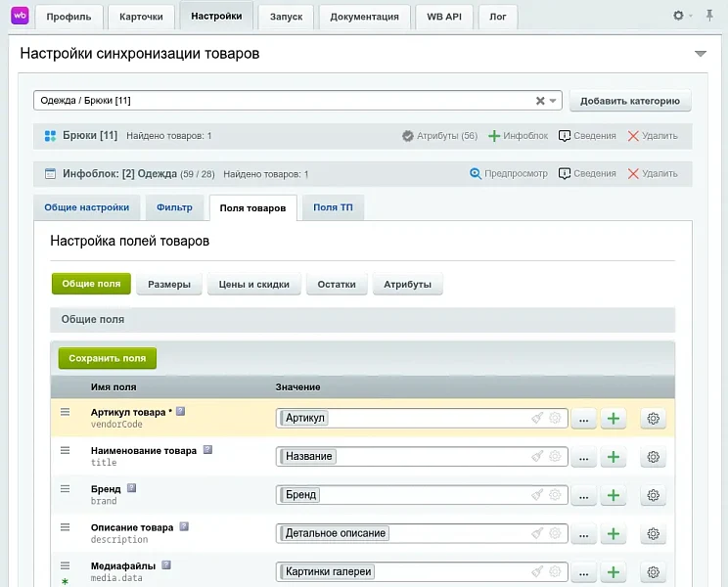This screenshot has height=587, width=728.
Task: Open the Лог tab
Action: [498, 17]
